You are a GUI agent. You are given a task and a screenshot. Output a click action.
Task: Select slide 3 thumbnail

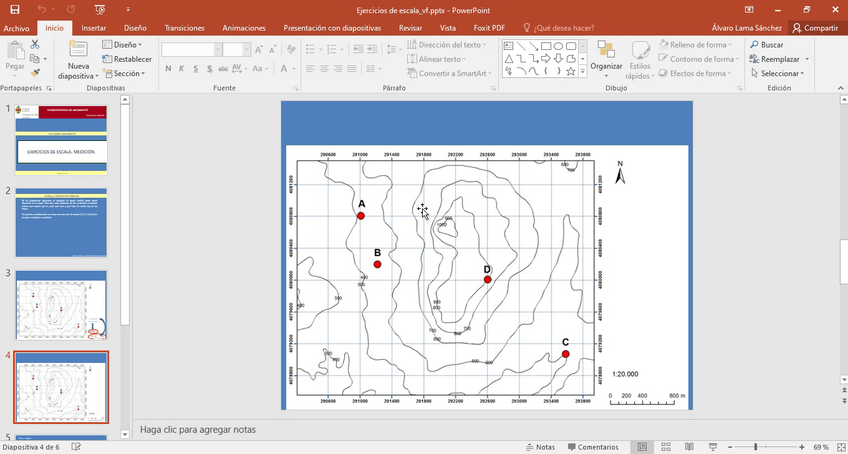(62, 305)
